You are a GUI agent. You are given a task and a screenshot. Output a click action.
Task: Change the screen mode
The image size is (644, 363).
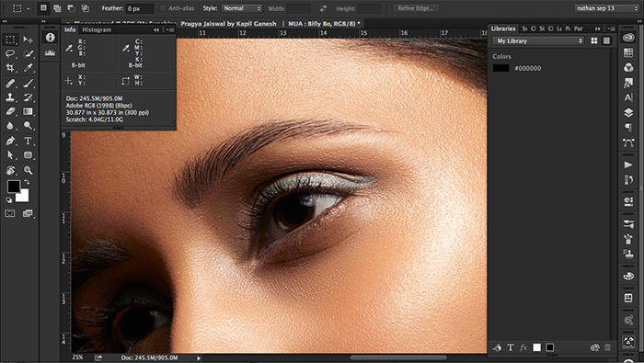[28, 213]
